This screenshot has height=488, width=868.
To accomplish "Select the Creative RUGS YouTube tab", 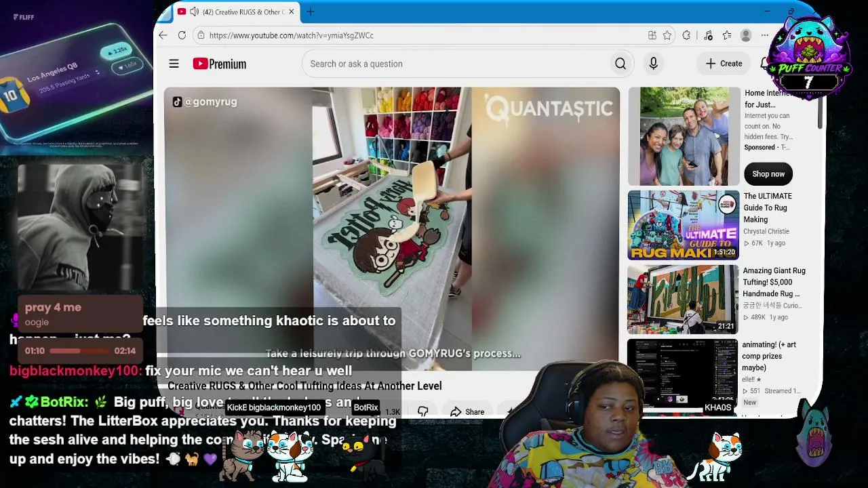I will pyautogui.click(x=237, y=12).
